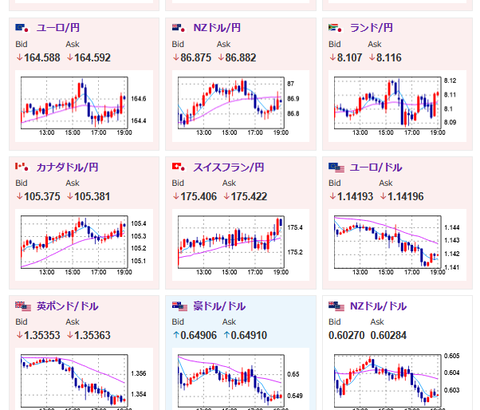Click the Euro/Dollar flag icon

point(336,167)
